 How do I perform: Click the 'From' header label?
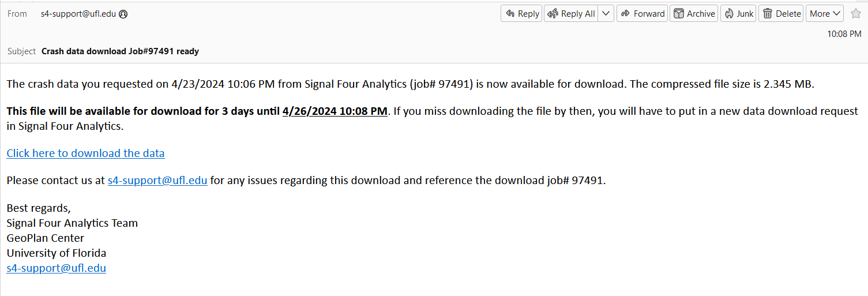click(x=17, y=14)
